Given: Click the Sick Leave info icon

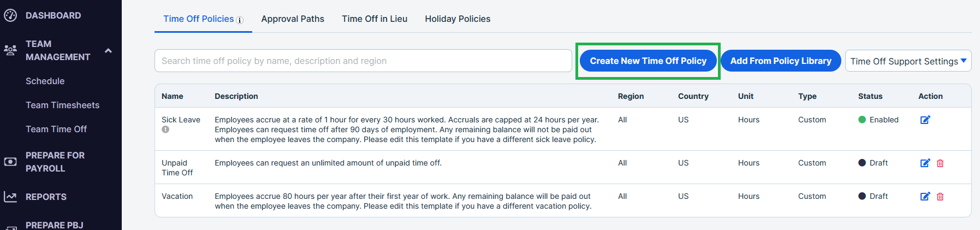Looking at the screenshot, I should click(165, 129).
